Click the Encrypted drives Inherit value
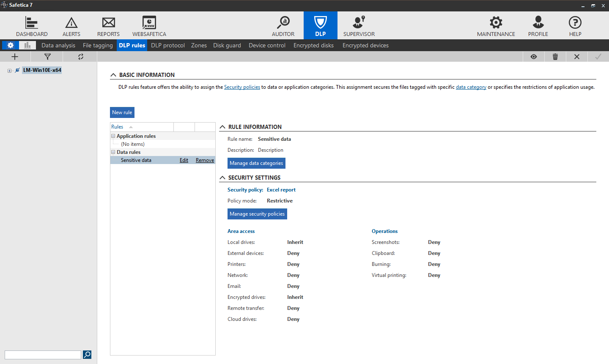This screenshot has width=609, height=364. point(295,297)
